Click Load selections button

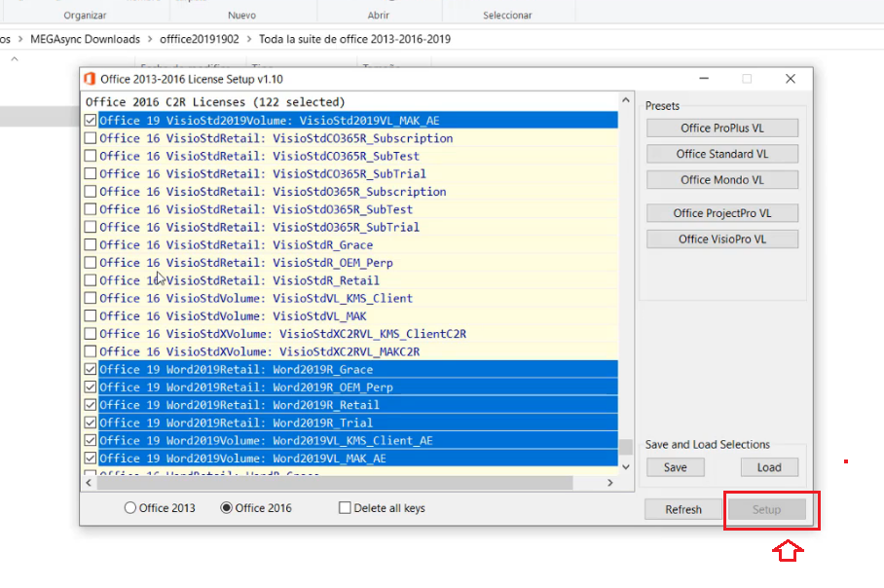(x=769, y=467)
